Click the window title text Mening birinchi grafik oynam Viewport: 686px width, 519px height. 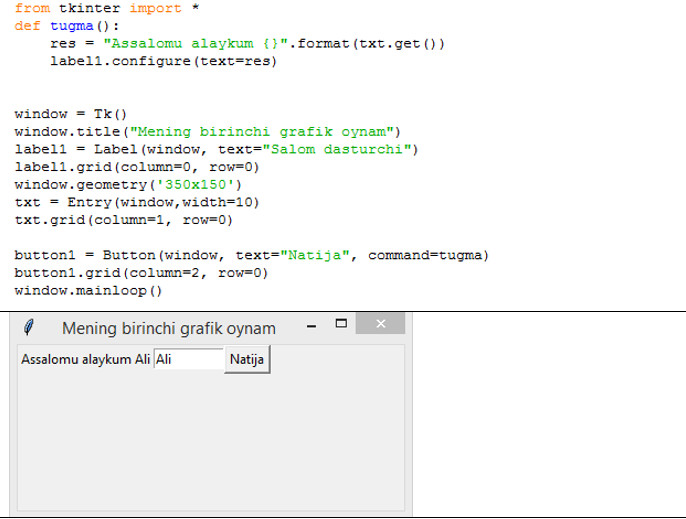[169, 328]
